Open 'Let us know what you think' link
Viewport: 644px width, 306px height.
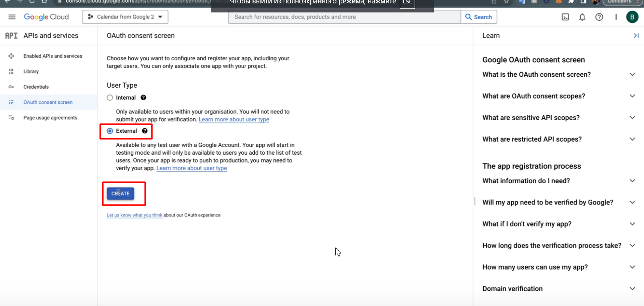pos(134,215)
